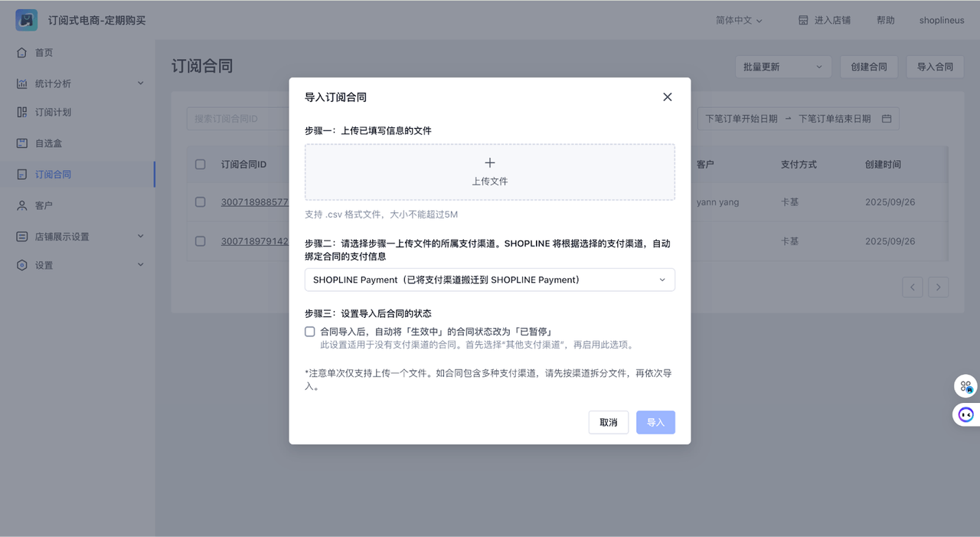Click the 自选盒 box icon
Viewport: 980px width, 537px height.
click(x=22, y=143)
